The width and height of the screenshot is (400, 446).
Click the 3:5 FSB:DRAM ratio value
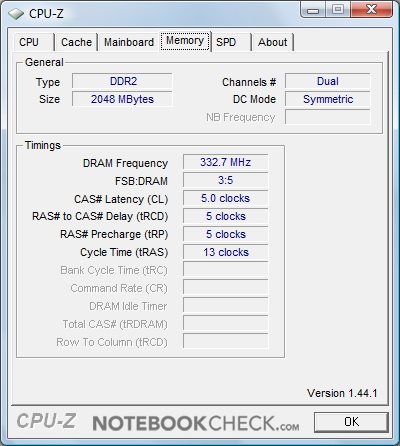[225, 180]
